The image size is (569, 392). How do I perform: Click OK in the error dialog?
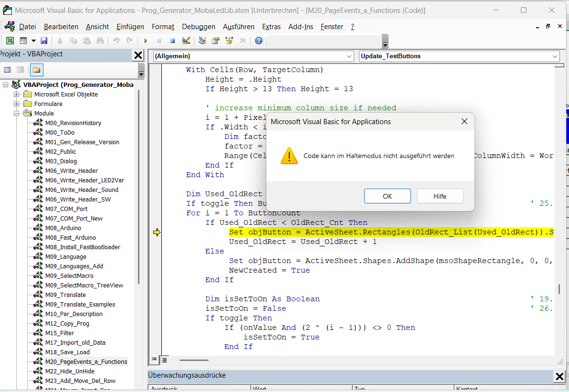387,196
